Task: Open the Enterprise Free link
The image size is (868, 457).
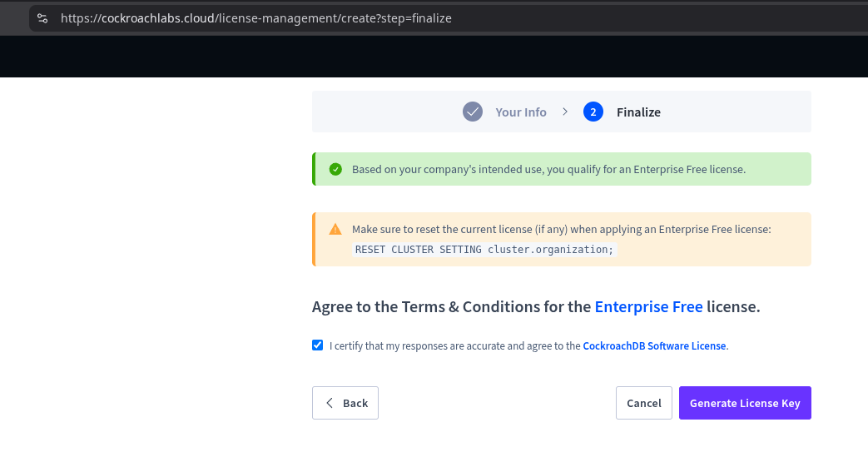Action: pyautogui.click(x=648, y=307)
